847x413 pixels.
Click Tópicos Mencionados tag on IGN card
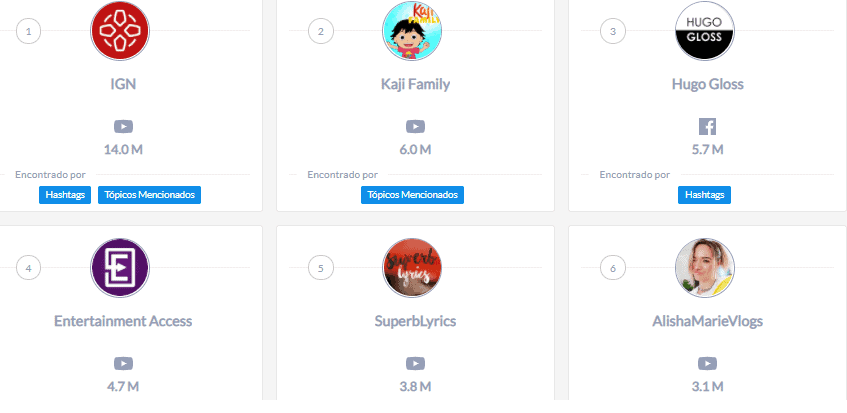(x=150, y=194)
